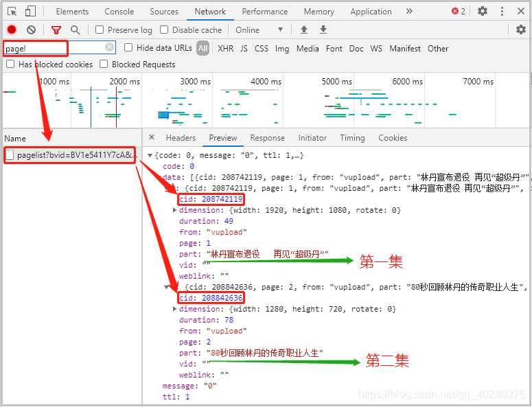Filter requests by XHR
Screen dimensions: 532x407
[x=225, y=49]
